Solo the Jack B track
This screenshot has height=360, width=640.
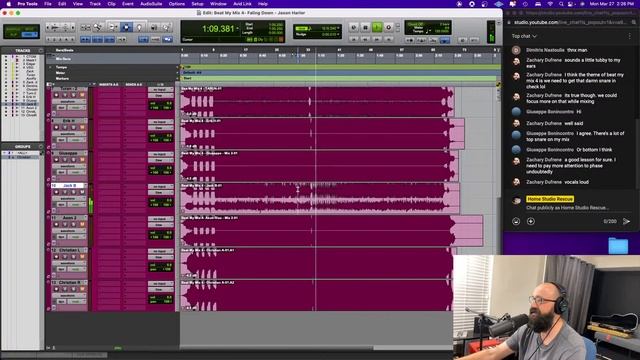coord(73,192)
